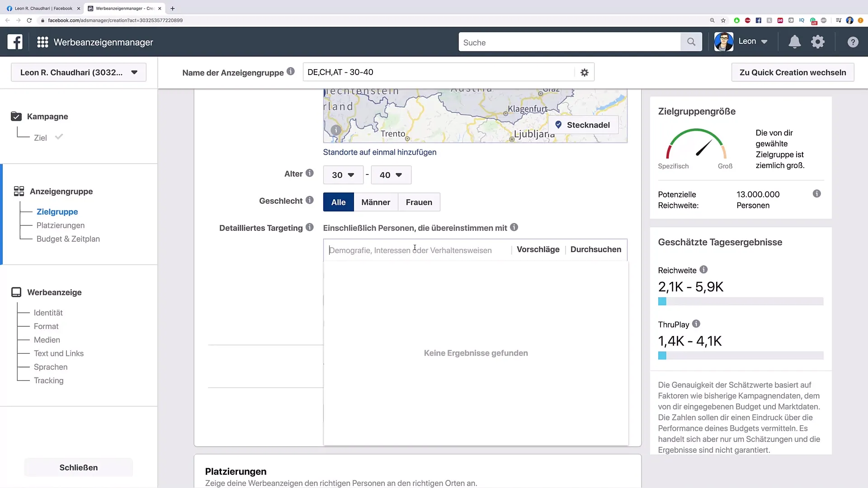Screen dimensions: 868x488
Task: Click info icon beside Detailliertes Targeting
Action: click(x=309, y=227)
